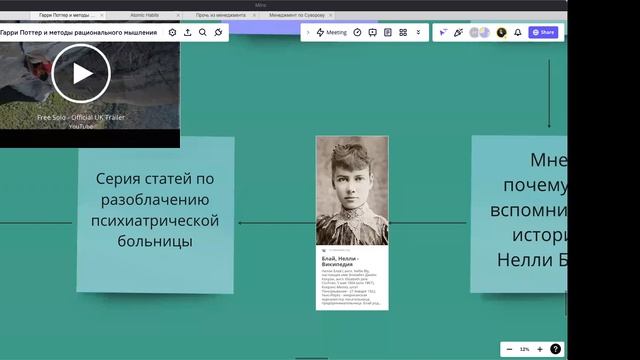Close the 'Менеджмент по Суворову' tab
The image size is (640, 360).
331,15
